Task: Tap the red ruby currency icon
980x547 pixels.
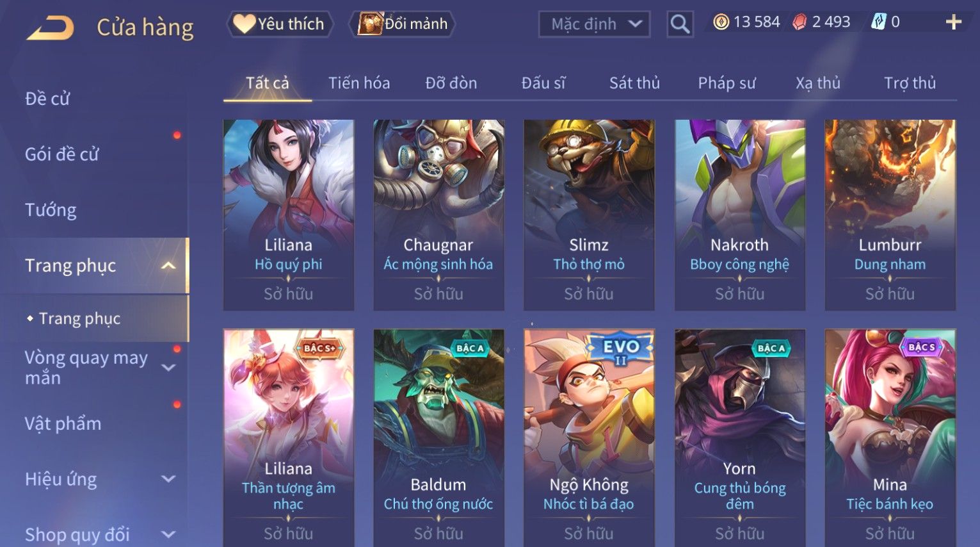Action: coord(799,22)
